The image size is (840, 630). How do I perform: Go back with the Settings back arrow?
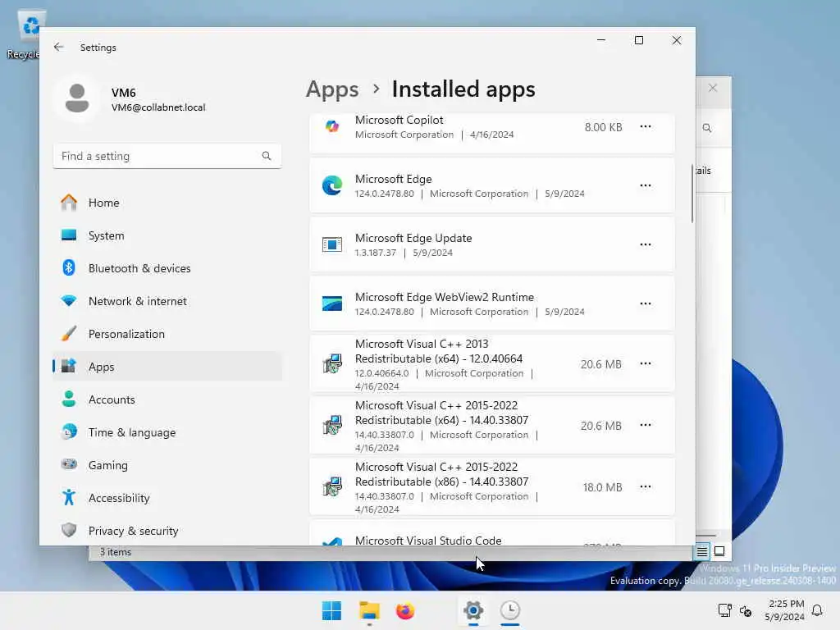(x=59, y=47)
